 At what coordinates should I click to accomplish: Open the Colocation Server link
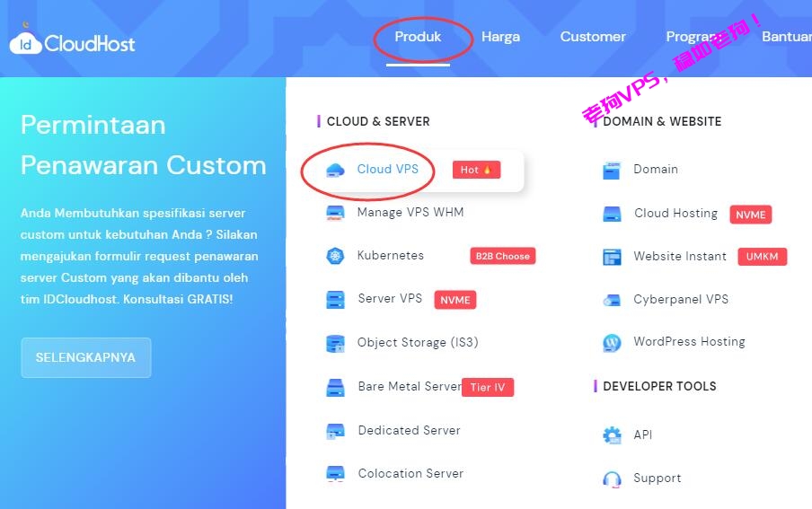(410, 474)
